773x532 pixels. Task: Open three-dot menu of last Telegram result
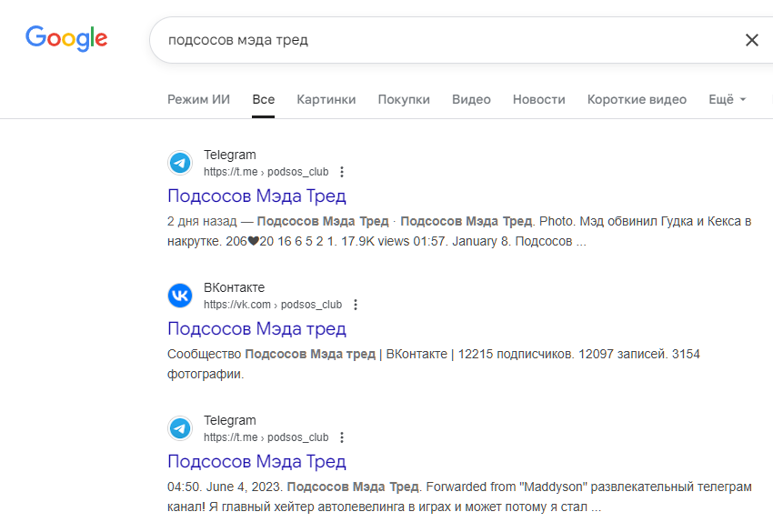tap(342, 437)
